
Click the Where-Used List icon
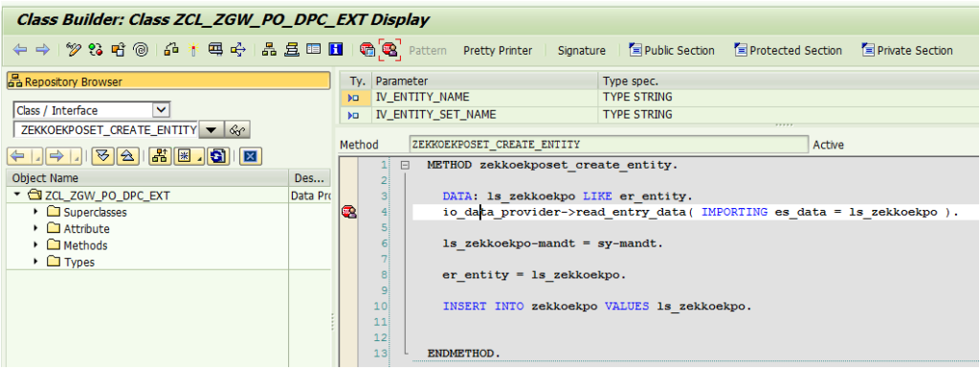238,51
